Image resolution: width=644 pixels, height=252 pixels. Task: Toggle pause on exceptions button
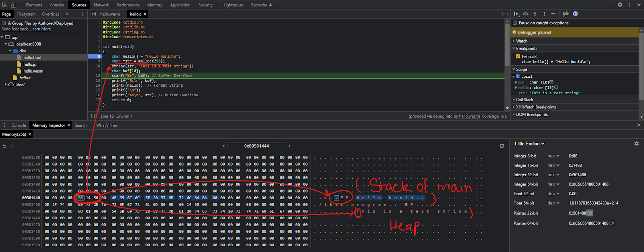tap(576, 14)
